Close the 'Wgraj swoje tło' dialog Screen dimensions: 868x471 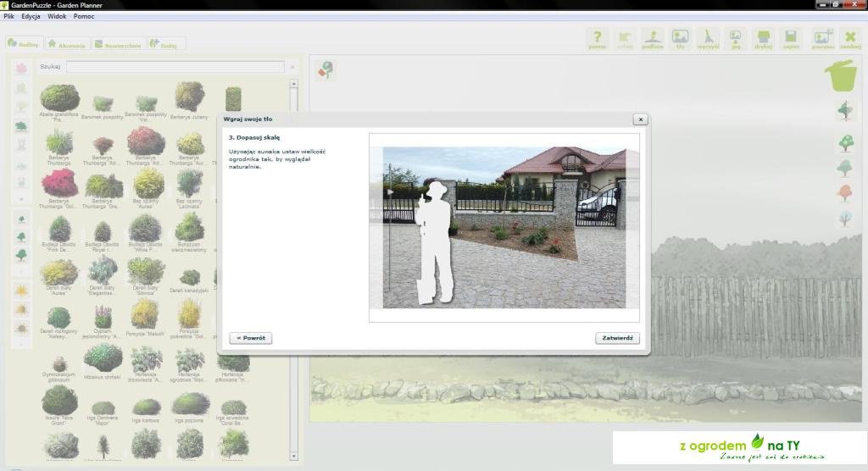tap(640, 119)
